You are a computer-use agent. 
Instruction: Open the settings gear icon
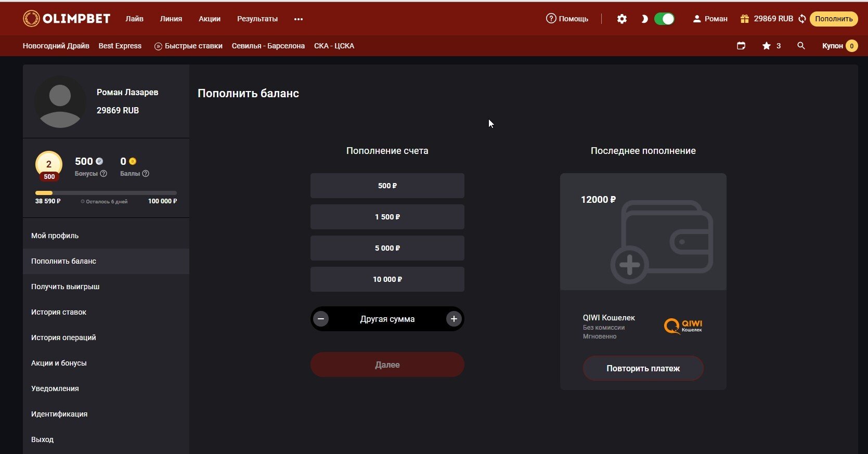pos(621,19)
